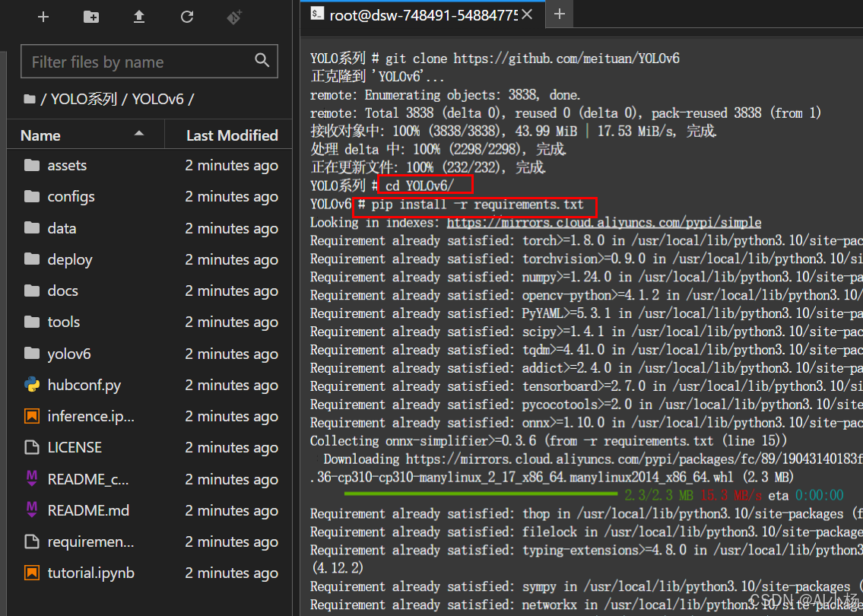The height and width of the screenshot is (616, 863).
Task: Sort files by Name column
Action: (41, 135)
